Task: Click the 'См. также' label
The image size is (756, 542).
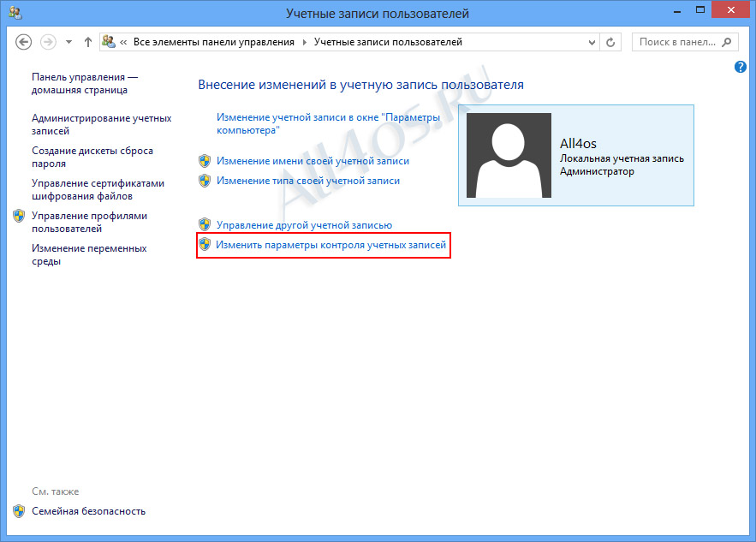Action: [x=56, y=491]
